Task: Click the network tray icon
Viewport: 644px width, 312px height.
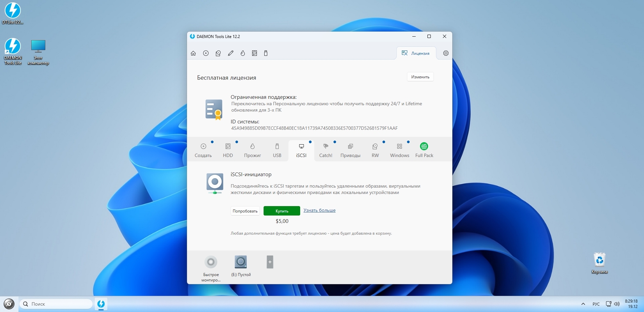Action: [608, 304]
